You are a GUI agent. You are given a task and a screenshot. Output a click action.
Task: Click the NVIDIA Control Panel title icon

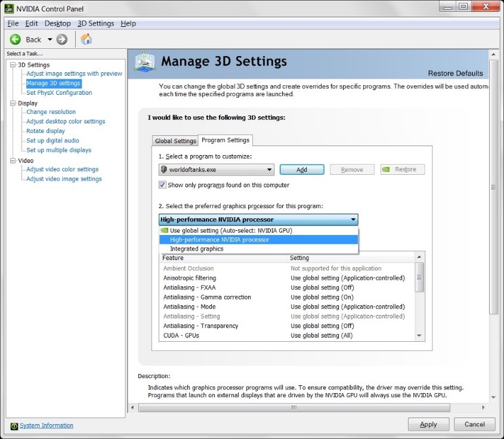click(9, 8)
